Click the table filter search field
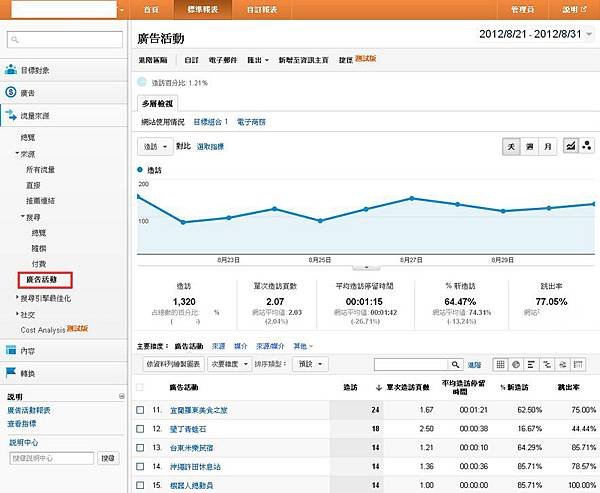Viewport: 600px width, 493px height. point(411,364)
